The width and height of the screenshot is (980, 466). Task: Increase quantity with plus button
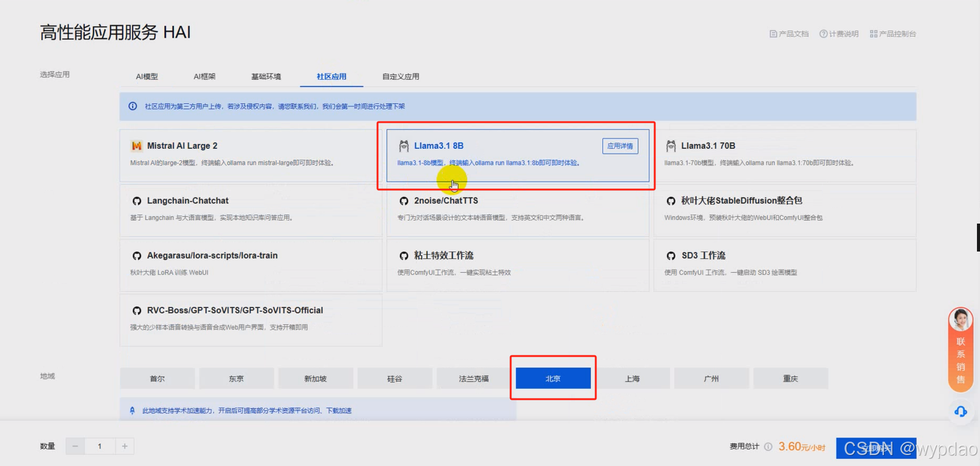125,446
